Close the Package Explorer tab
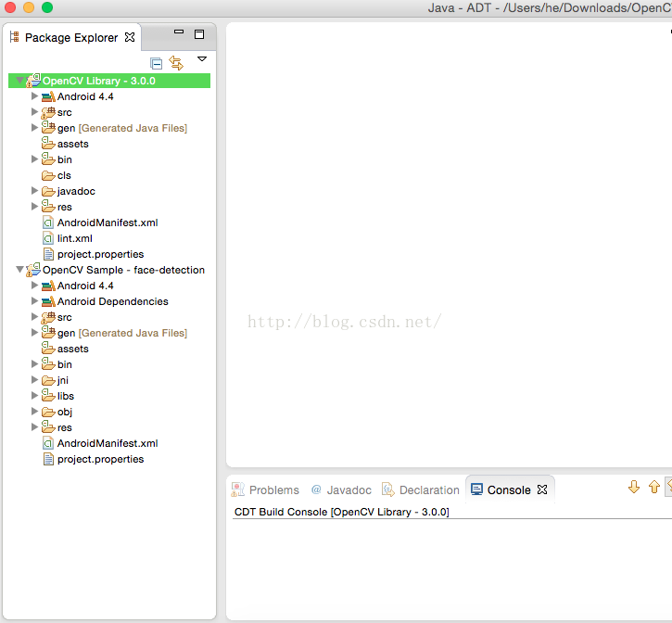Image resolution: width=672 pixels, height=623 pixels. point(130,37)
